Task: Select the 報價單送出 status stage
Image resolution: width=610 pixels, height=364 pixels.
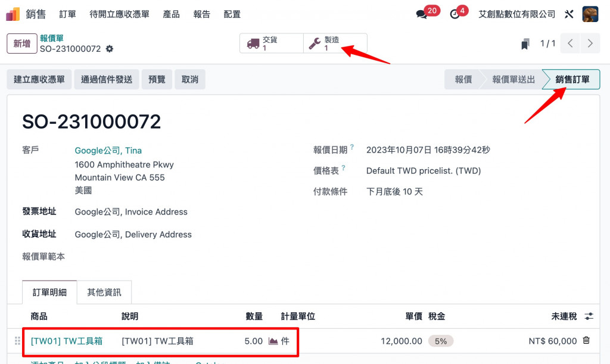Action: pyautogui.click(x=513, y=79)
